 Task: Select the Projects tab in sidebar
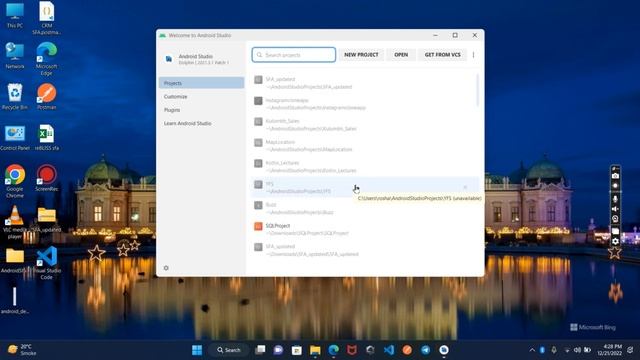pos(201,83)
